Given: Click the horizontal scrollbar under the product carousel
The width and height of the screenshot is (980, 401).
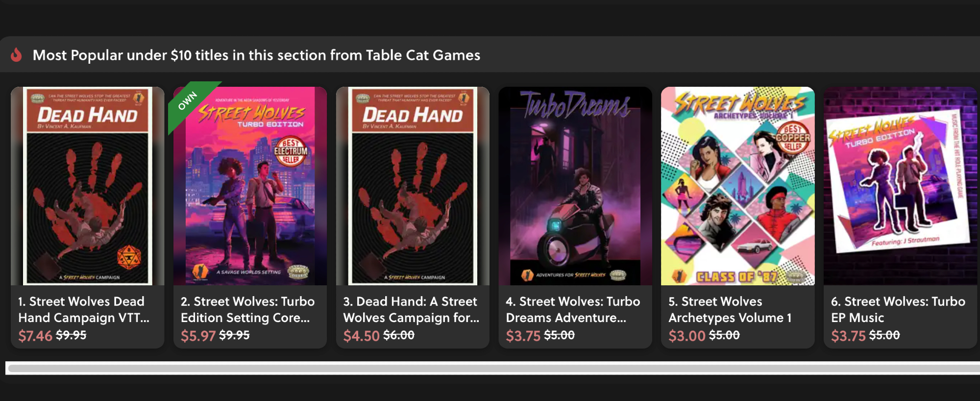Looking at the screenshot, I should pos(490,368).
